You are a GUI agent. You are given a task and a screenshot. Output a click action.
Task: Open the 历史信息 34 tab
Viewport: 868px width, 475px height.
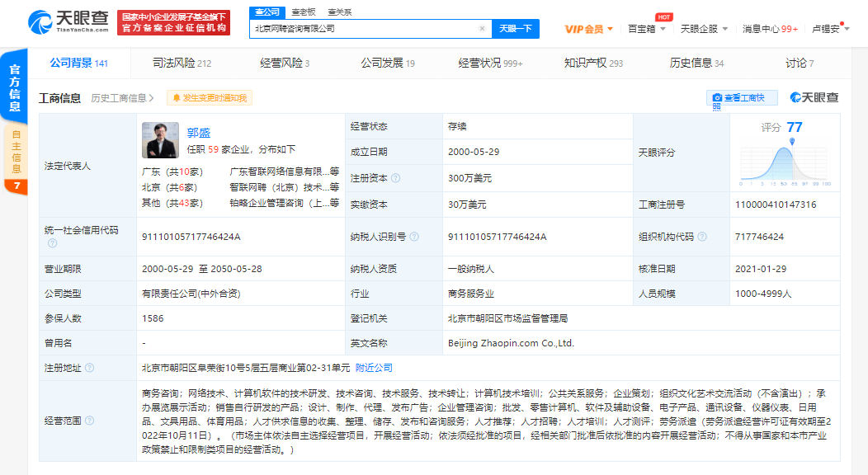click(696, 63)
